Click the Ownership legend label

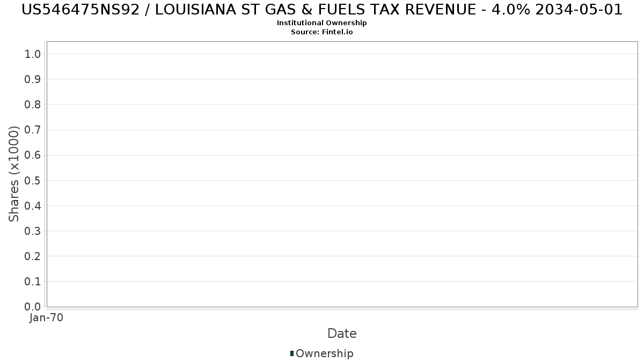tap(325, 353)
